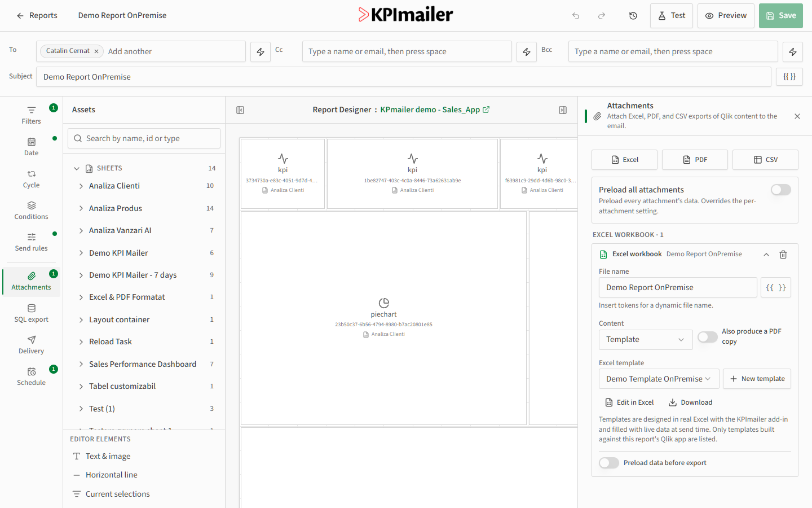Expand the Analiza Clienti sheet
The image size is (812, 508).
(x=81, y=186)
